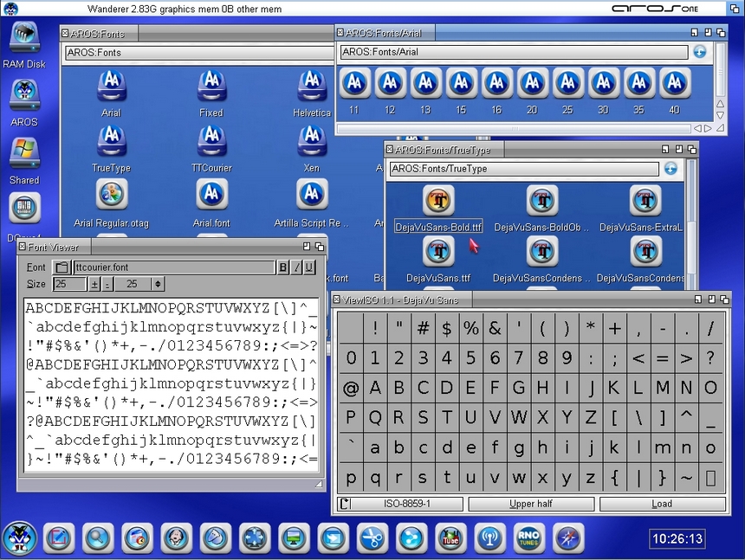Toggle underline style in Font Viewer
This screenshot has width=745, height=560.
point(308,267)
